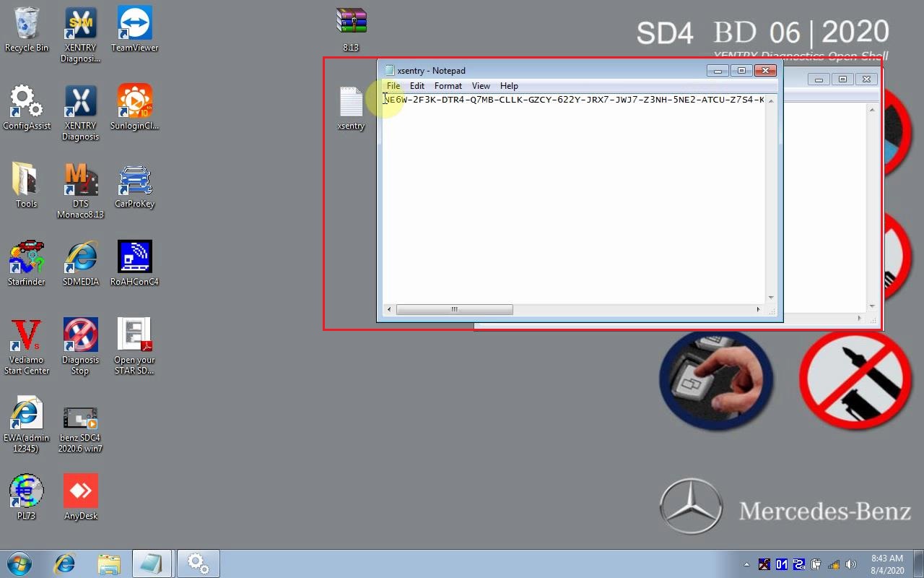Select the SDMEDIA Internet Explorer shortcut
Viewport: 924px width, 578px height.
click(x=80, y=264)
